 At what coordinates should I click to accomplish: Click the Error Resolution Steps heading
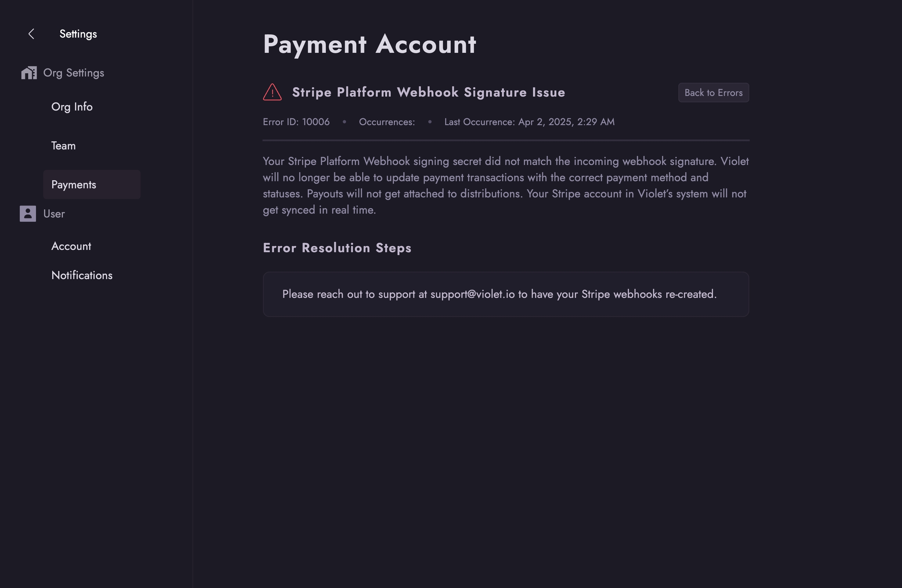coord(337,248)
